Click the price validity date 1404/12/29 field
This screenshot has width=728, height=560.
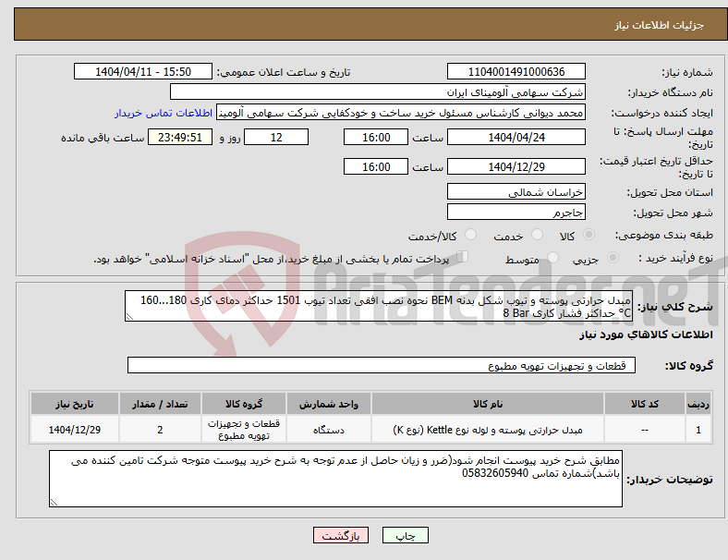pyautogui.click(x=516, y=166)
